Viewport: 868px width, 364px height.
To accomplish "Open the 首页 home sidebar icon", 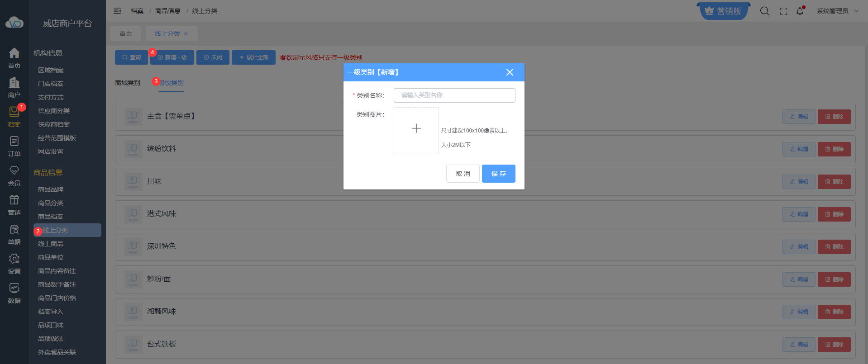I will (14, 58).
